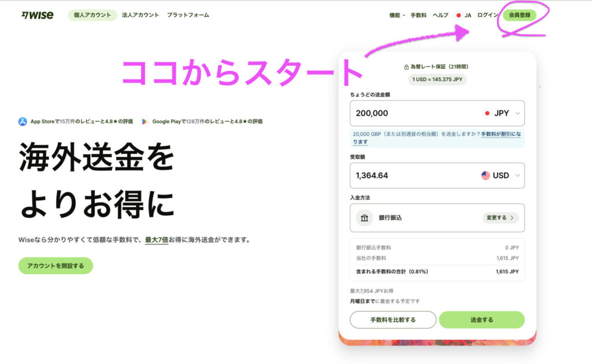Click the 送金する button
This screenshot has width=592, height=364.
point(482,320)
